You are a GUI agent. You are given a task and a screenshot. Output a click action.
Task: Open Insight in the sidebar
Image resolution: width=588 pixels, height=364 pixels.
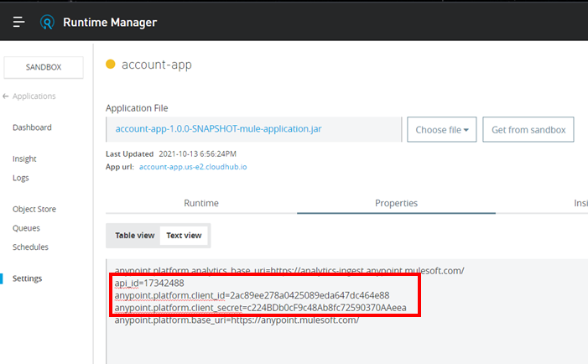(x=24, y=159)
